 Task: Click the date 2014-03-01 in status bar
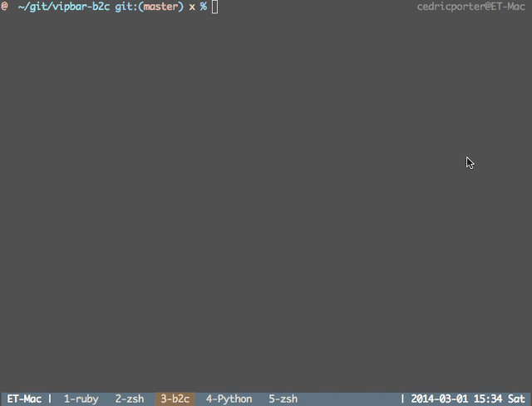tap(440, 399)
